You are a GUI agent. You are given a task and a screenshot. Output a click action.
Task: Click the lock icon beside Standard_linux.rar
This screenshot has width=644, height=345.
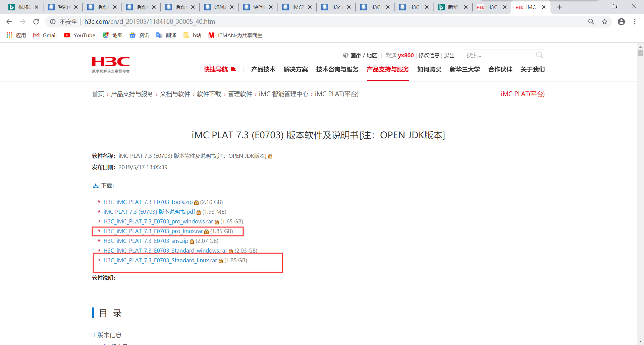pos(221,261)
